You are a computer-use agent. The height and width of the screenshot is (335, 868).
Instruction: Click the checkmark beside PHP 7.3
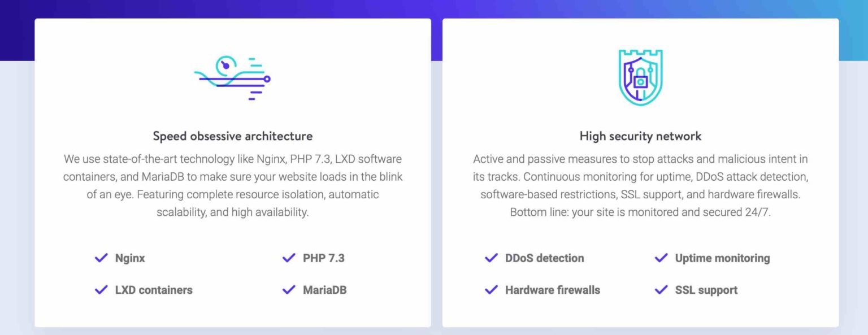[x=289, y=258]
